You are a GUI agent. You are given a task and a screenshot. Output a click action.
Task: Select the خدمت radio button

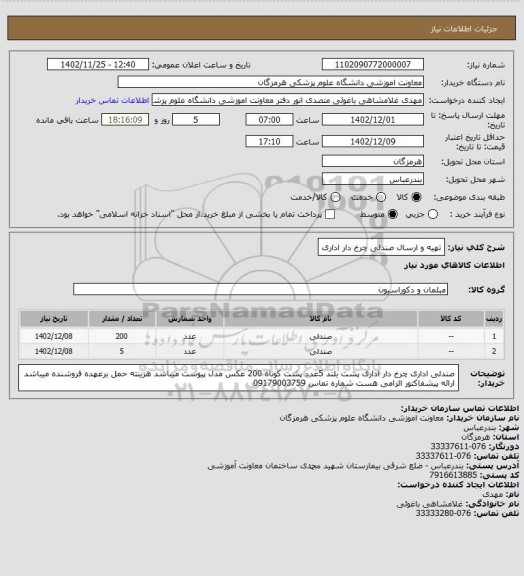pos(381,197)
